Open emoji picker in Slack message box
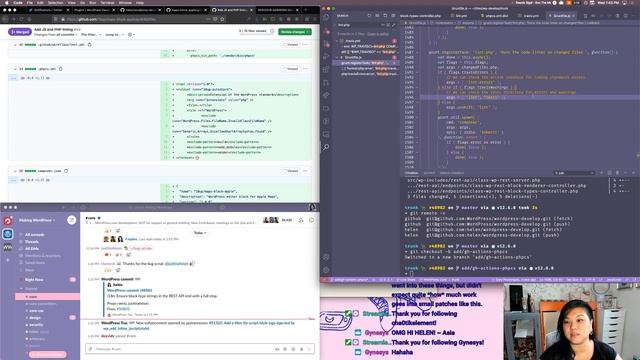Image resolution: width=640 pixels, height=360 pixels. coord(293,349)
